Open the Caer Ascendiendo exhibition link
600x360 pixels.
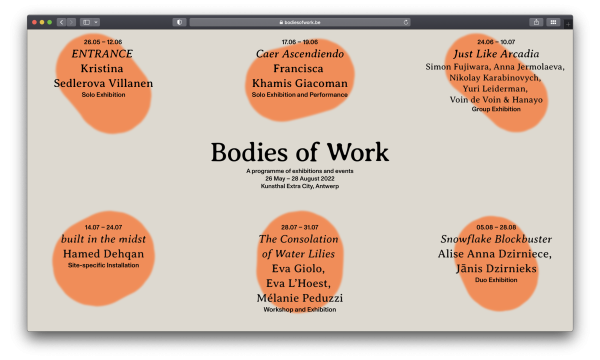click(300, 54)
